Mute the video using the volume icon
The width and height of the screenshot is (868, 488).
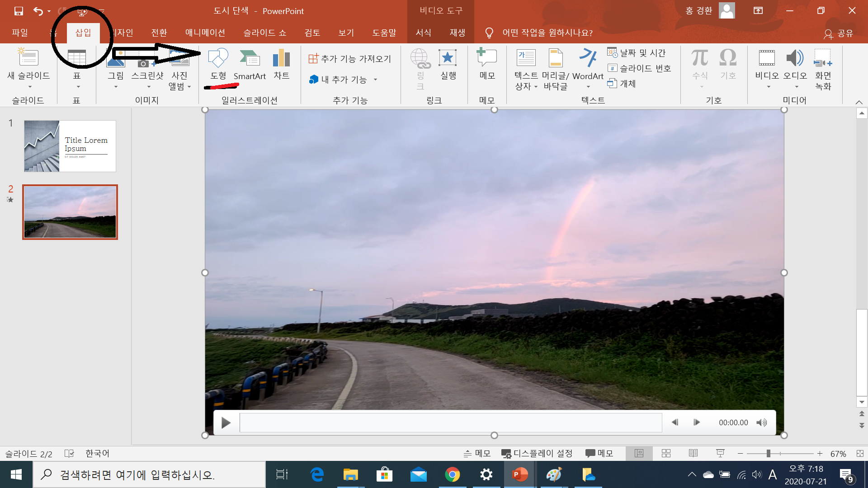[x=762, y=422]
